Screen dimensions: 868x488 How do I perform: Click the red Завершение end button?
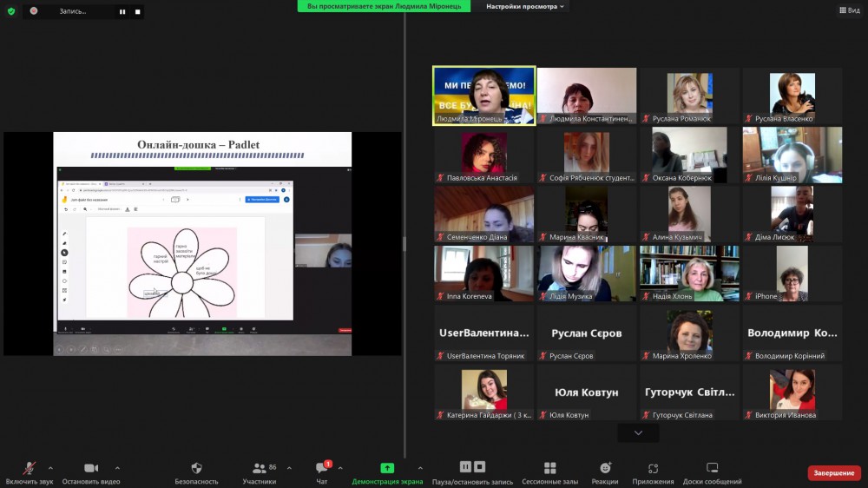(833, 473)
